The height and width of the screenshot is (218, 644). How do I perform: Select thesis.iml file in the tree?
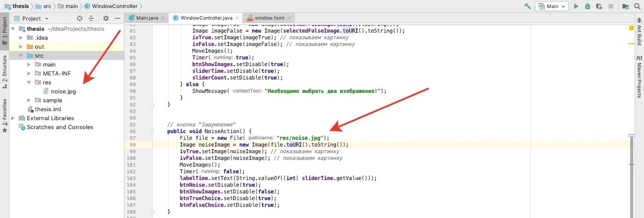(48, 109)
